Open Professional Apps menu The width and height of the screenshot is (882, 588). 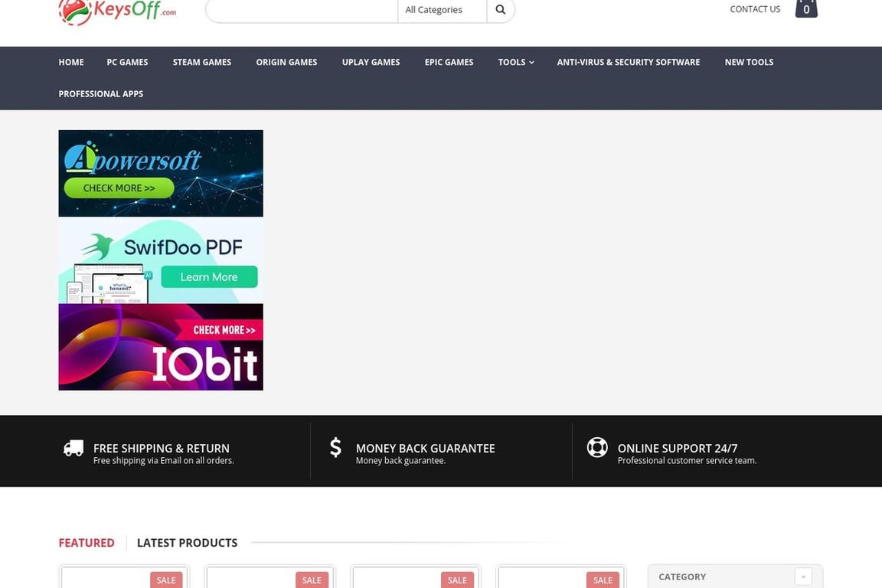[101, 93]
